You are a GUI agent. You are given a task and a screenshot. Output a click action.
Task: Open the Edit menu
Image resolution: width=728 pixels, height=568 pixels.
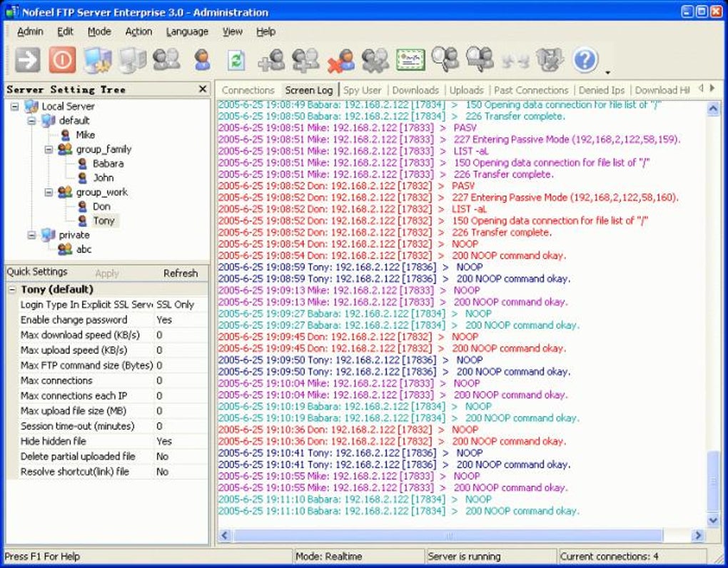[x=65, y=31]
